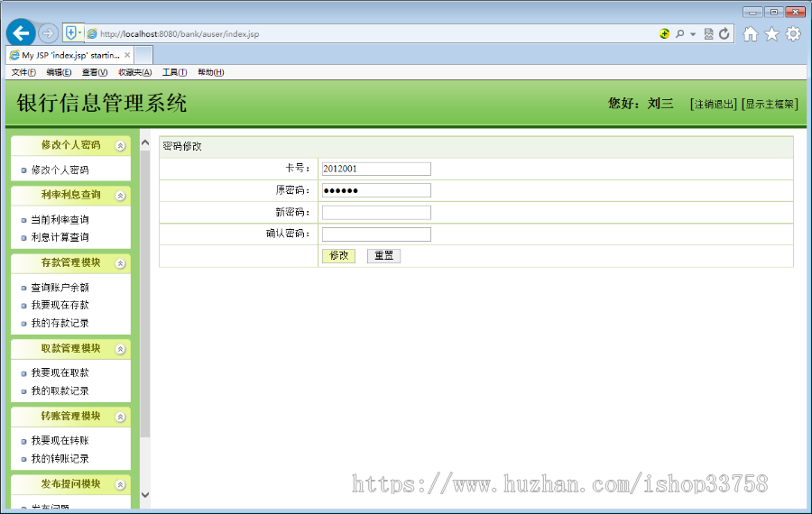Open the 编辑(E) menu

coord(59,72)
